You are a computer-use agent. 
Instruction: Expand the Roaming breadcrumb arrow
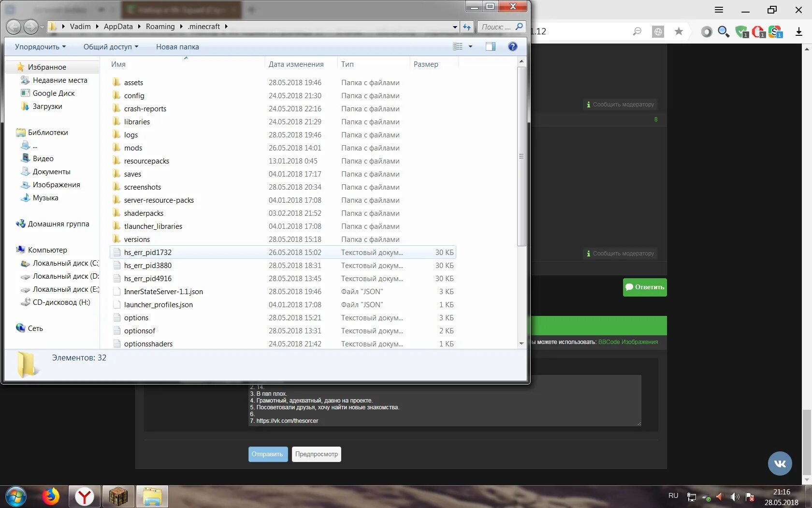point(181,27)
